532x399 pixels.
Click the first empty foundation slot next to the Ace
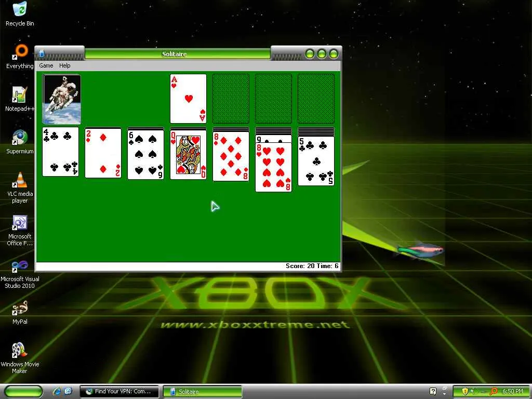pos(231,99)
